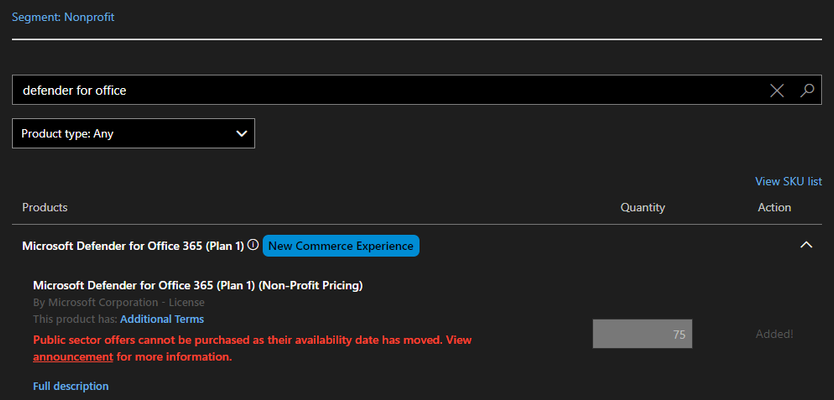
Task: Follow the red announcement link
Action: [x=73, y=357]
